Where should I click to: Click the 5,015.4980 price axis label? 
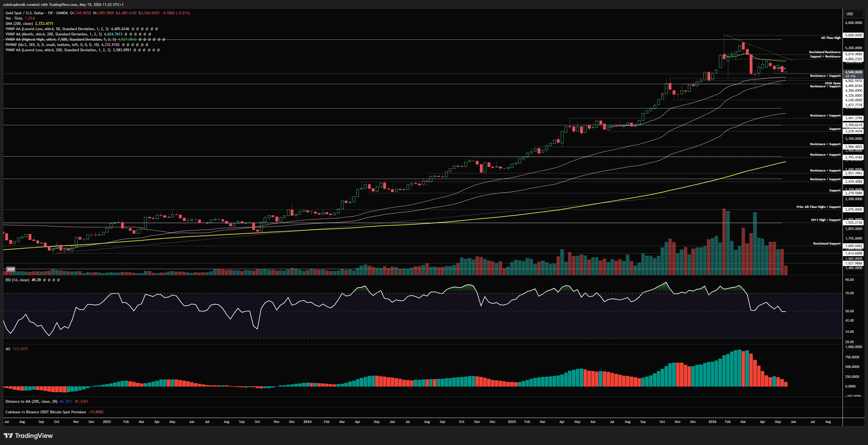[x=853, y=54]
